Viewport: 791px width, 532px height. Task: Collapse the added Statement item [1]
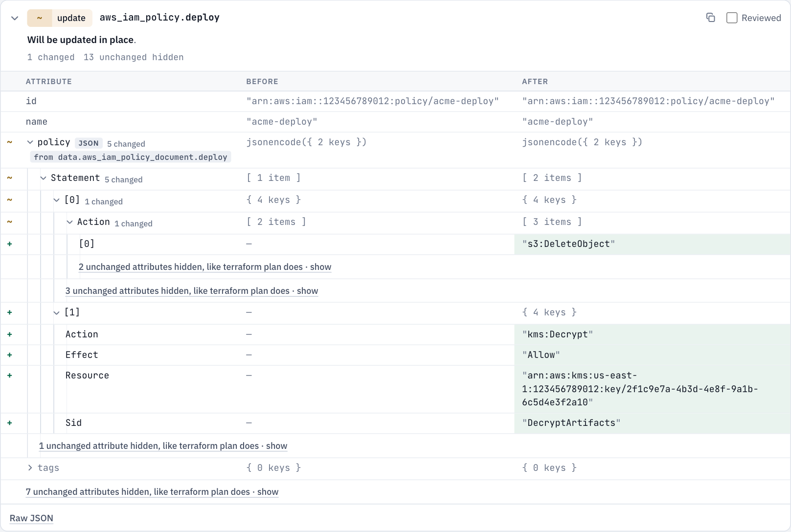click(x=57, y=312)
